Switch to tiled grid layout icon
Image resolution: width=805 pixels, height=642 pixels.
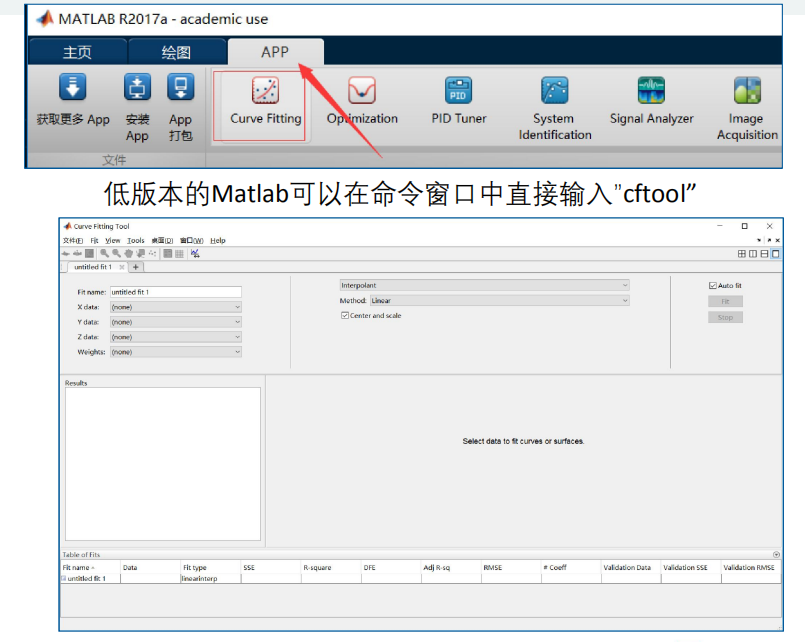tap(742, 254)
